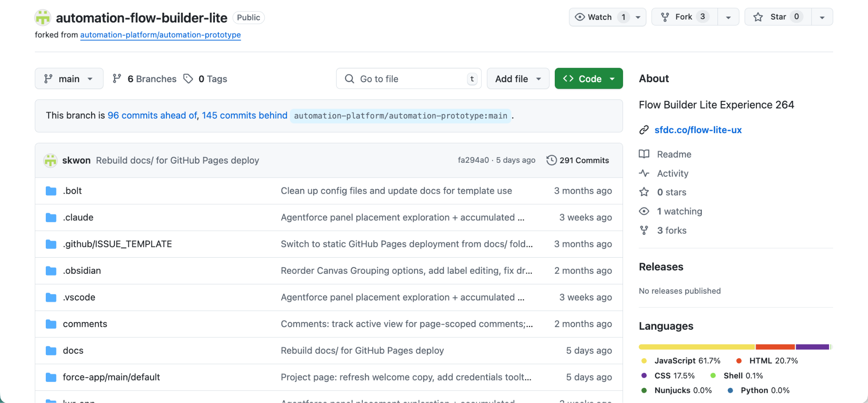Select Python 0.0% language entry

(x=759, y=390)
